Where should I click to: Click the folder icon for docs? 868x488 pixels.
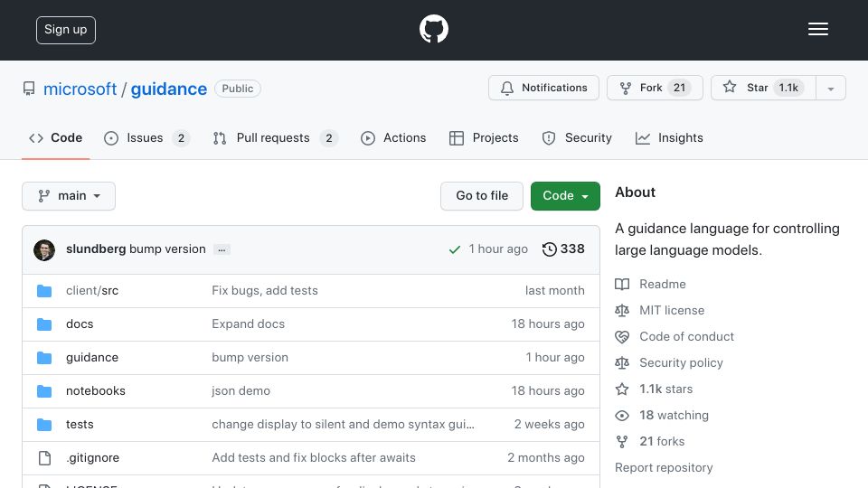click(x=44, y=324)
